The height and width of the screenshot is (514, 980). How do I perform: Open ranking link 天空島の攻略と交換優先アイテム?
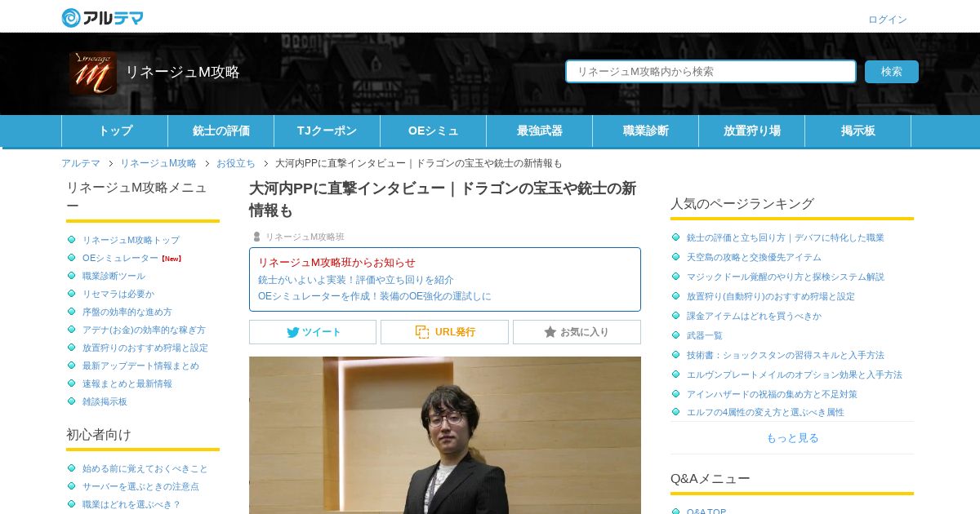click(754, 257)
